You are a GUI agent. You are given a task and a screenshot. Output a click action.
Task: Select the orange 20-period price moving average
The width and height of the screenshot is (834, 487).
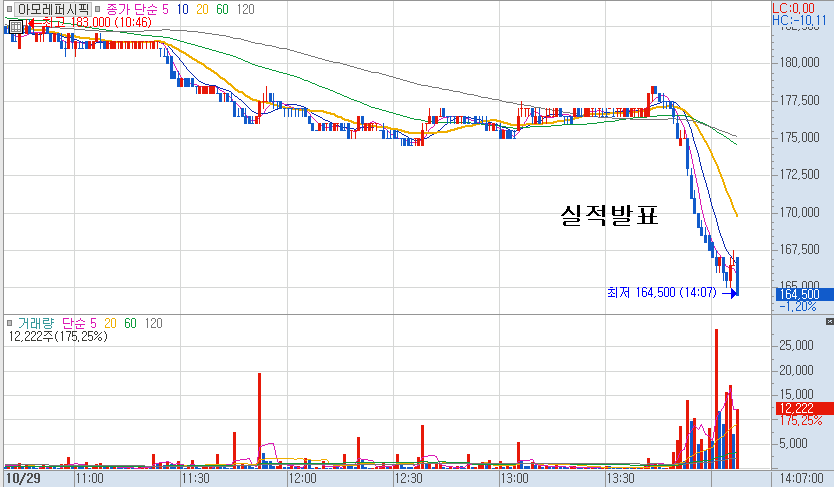coord(202,9)
